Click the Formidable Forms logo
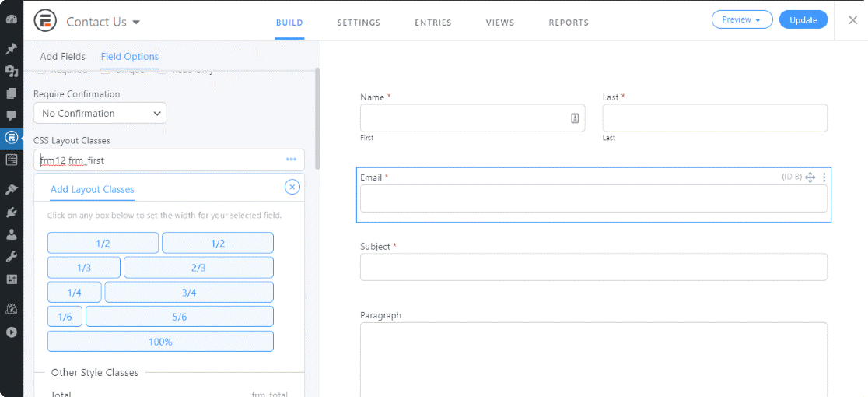Image resolution: width=868 pixels, height=397 pixels. 45,22
